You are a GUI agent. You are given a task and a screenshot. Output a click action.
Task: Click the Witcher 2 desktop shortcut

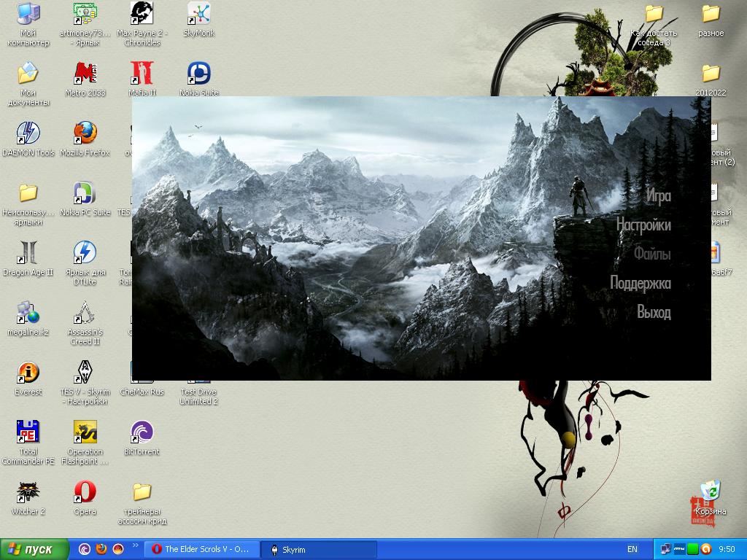(28, 493)
